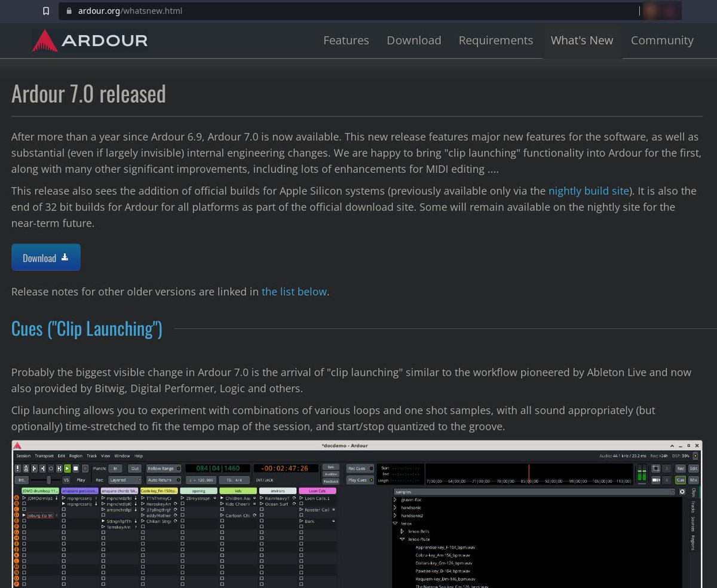Open the Transport menu in Ardour

44,456
